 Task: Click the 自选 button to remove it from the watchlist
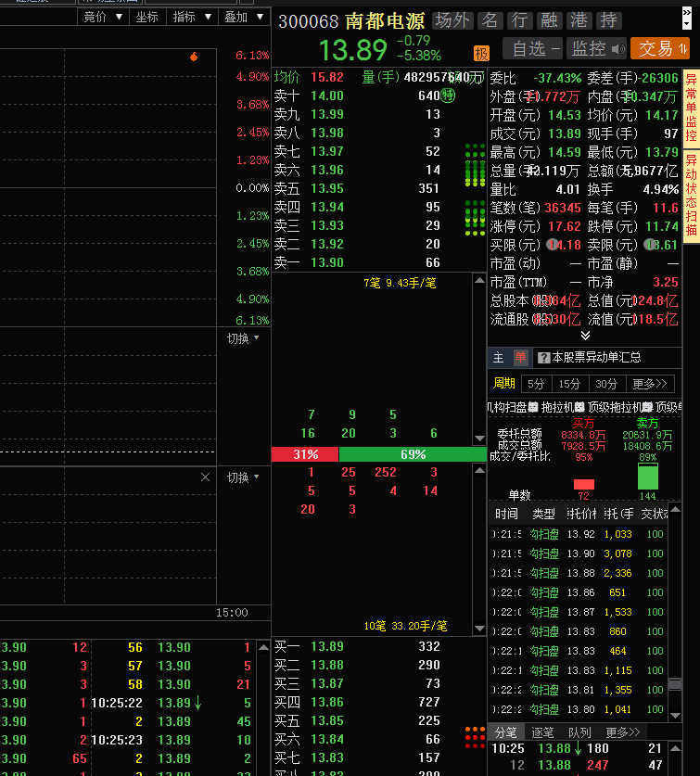coord(533,48)
